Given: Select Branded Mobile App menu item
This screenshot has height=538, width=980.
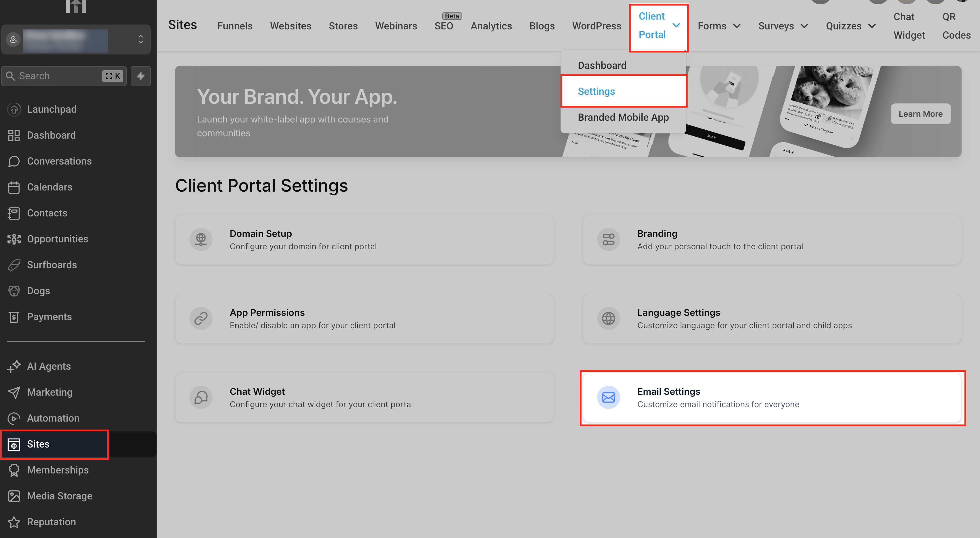Looking at the screenshot, I should click(623, 117).
